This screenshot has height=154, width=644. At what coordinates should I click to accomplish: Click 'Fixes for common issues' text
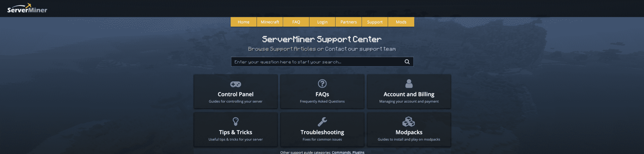(322, 139)
